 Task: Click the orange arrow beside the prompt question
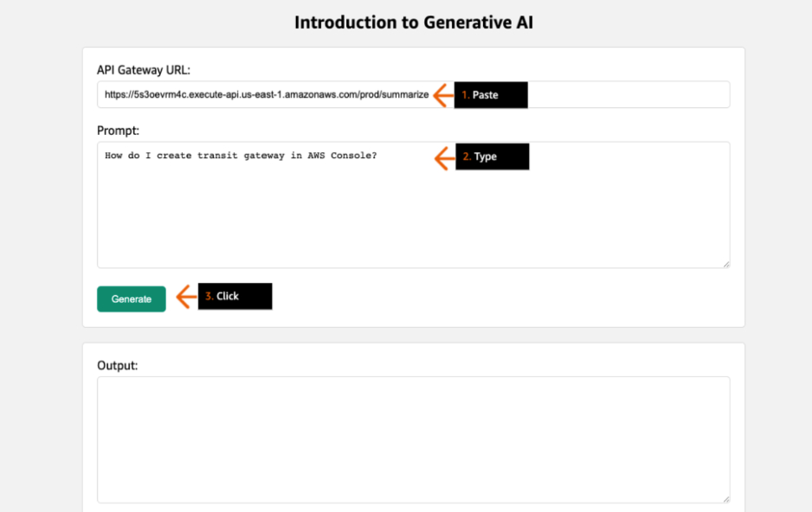(x=444, y=157)
